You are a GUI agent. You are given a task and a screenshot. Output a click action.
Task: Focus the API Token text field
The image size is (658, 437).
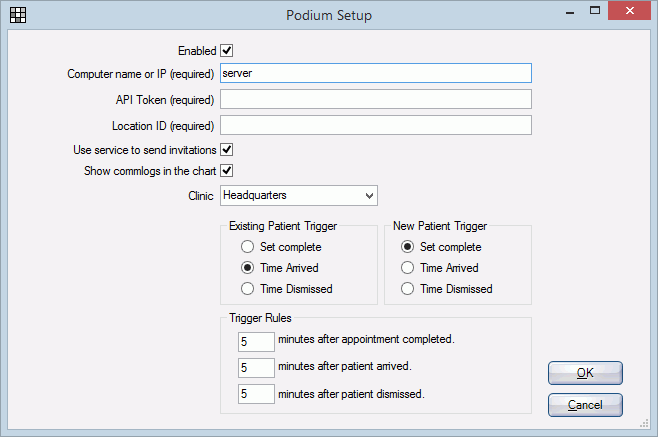tap(376, 99)
